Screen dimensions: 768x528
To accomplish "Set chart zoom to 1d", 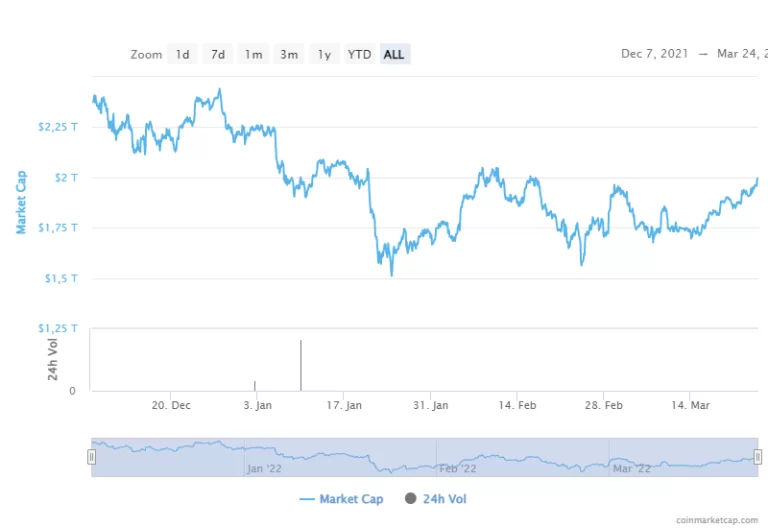I will (182, 54).
